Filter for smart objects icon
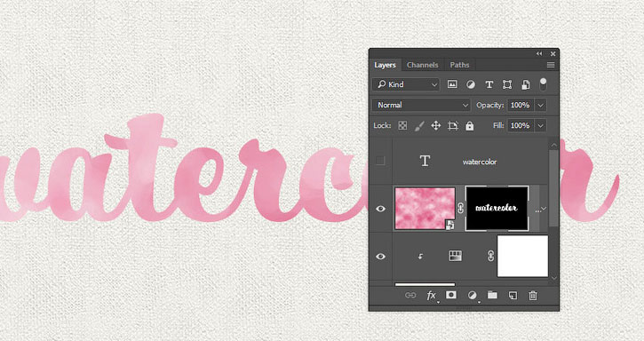Viewport: 644px width, 341px height. [526, 84]
